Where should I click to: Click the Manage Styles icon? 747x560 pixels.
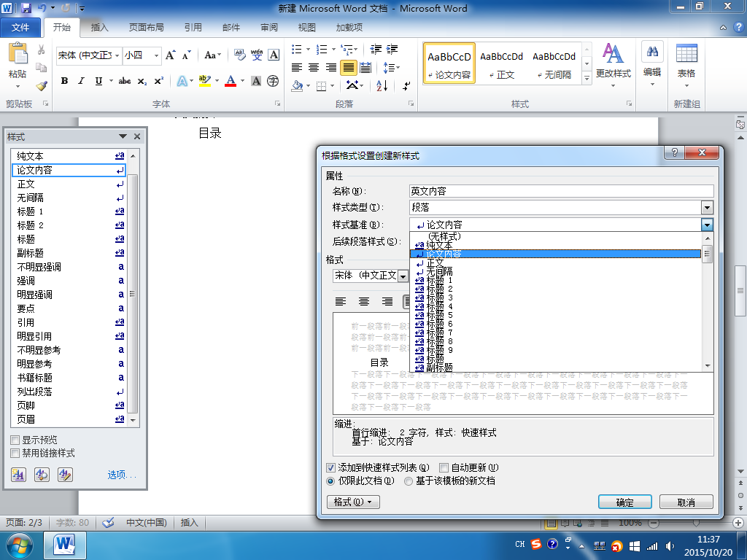pos(65,475)
